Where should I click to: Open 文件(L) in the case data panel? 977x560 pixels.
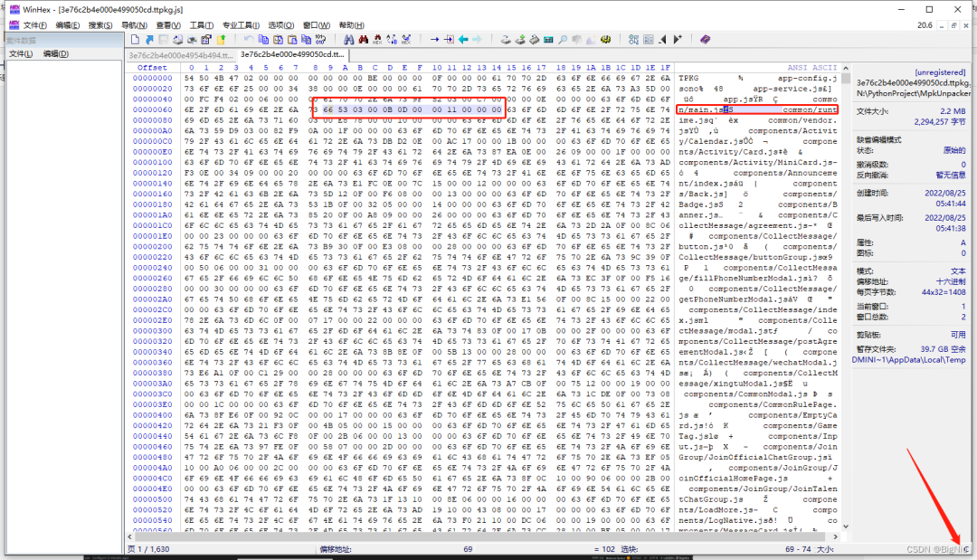(x=21, y=53)
